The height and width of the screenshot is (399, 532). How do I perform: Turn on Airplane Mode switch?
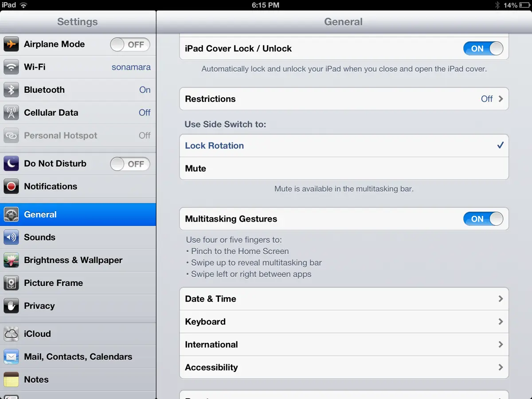pyautogui.click(x=130, y=44)
